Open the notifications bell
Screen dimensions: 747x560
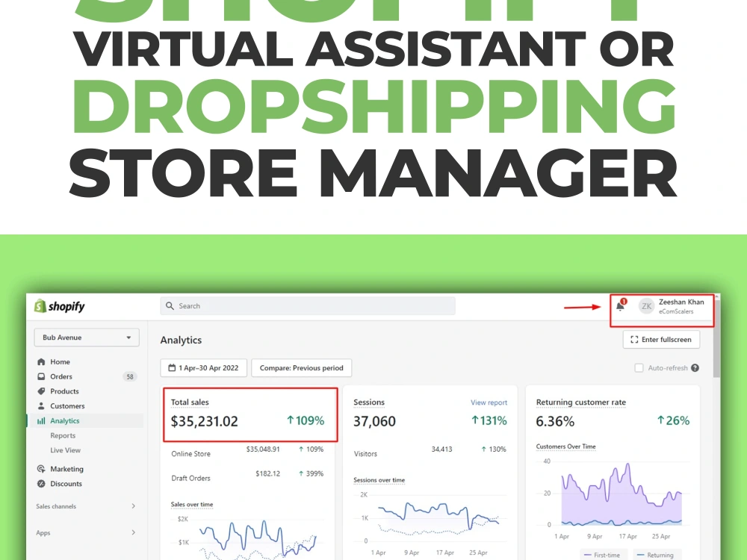[620, 305]
